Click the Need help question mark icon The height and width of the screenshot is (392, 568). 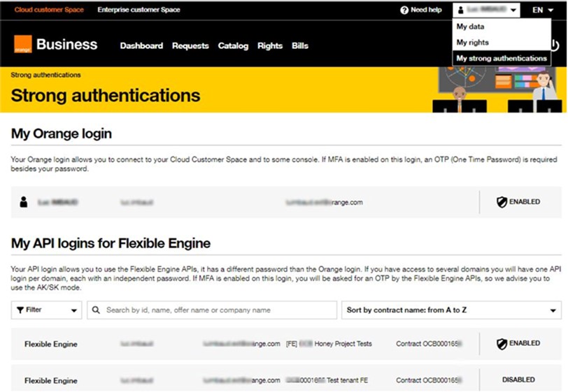click(x=404, y=10)
